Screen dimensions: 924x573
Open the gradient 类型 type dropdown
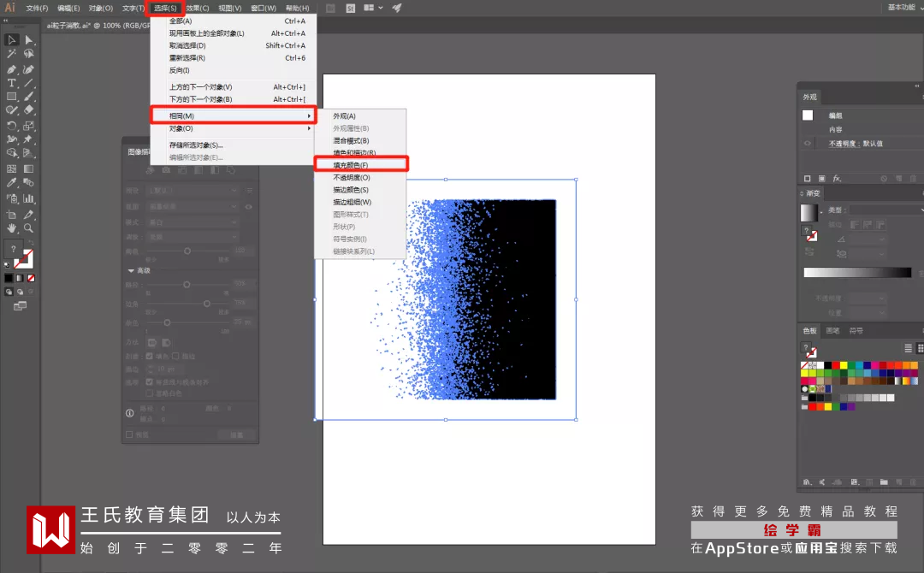click(x=887, y=210)
